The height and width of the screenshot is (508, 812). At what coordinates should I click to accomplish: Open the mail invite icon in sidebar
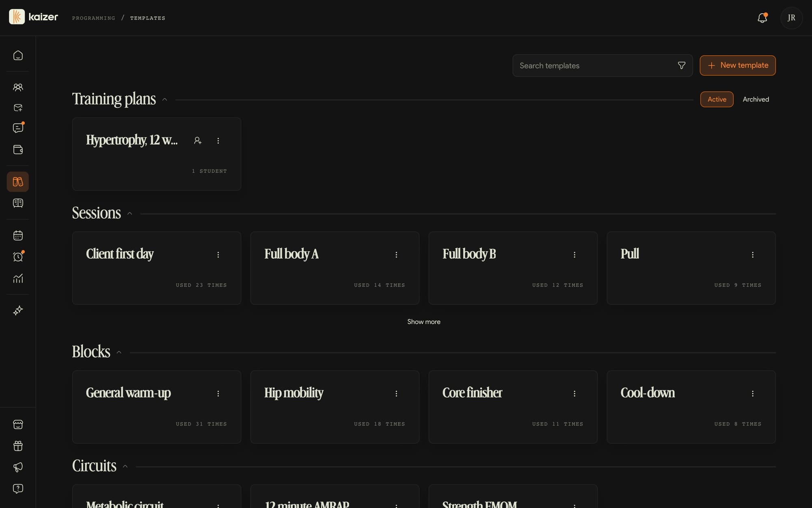point(18,108)
